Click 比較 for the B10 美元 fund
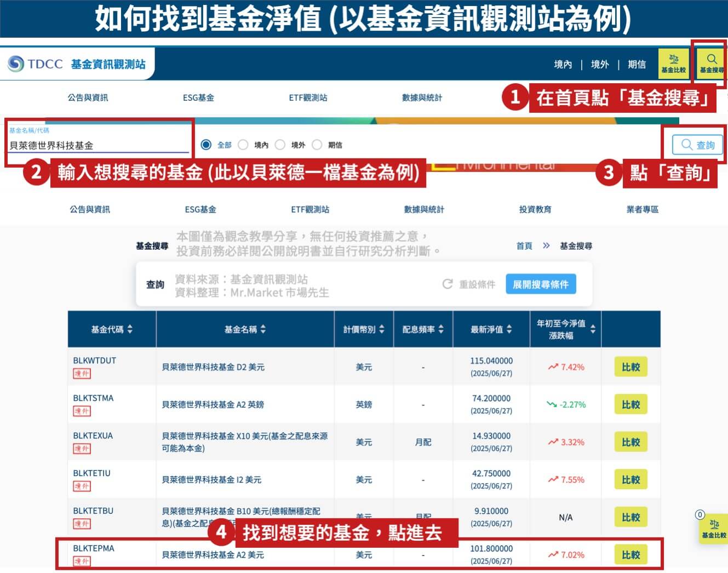728x573 pixels. (x=630, y=517)
